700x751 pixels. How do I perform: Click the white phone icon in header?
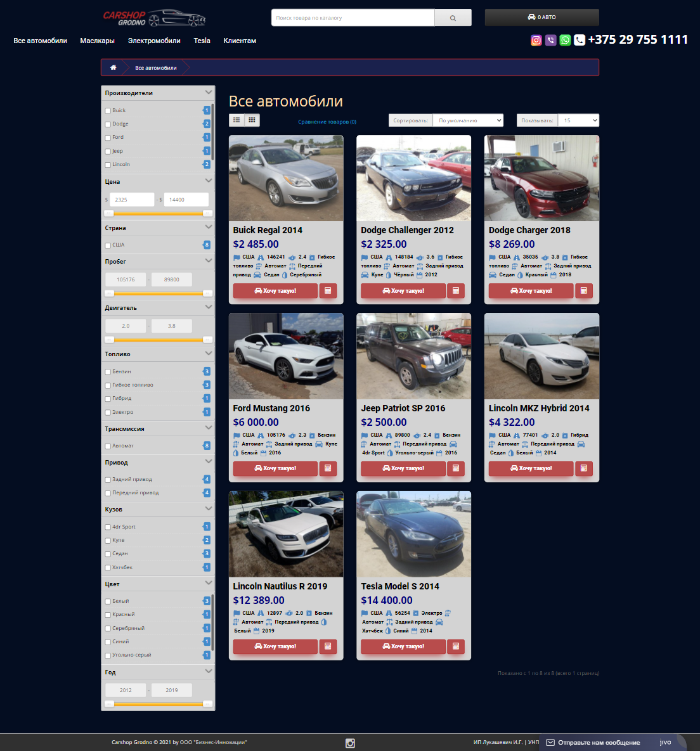click(580, 40)
